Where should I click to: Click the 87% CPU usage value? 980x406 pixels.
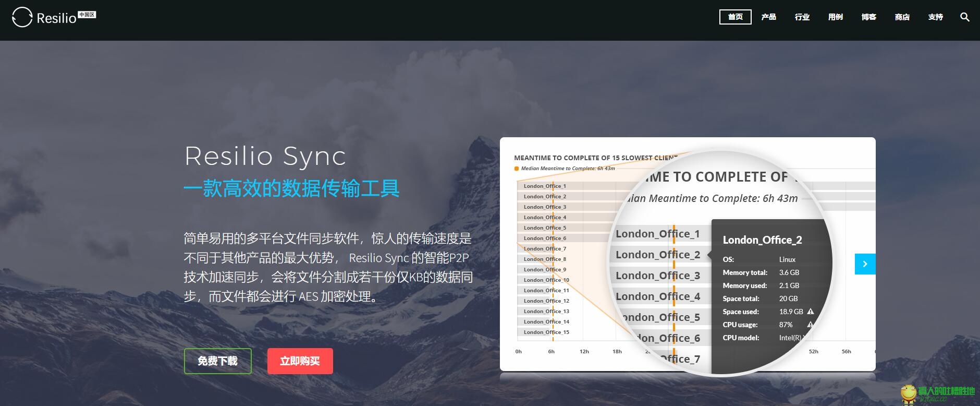click(x=786, y=325)
